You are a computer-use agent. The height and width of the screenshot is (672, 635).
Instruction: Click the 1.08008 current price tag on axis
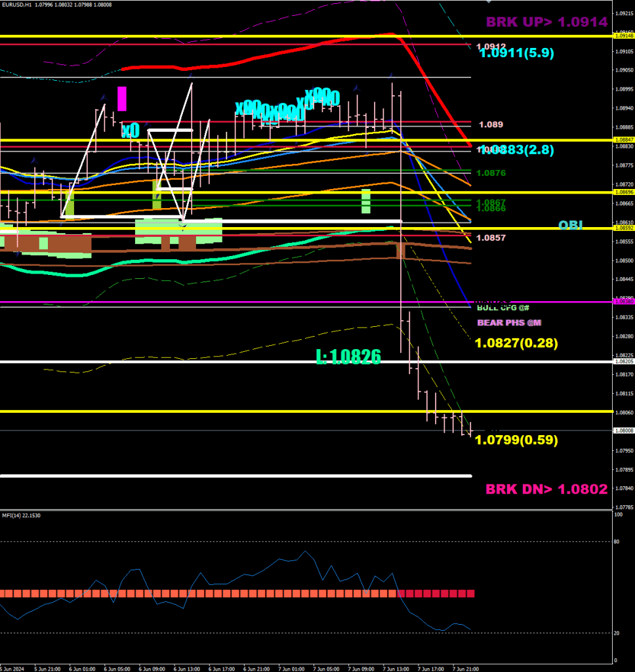623,430
